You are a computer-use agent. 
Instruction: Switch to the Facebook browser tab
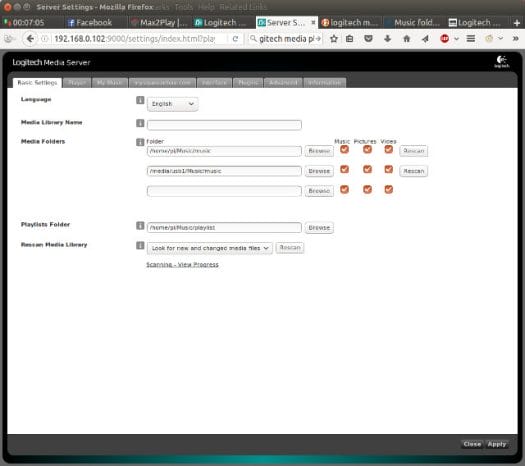[x=90, y=22]
